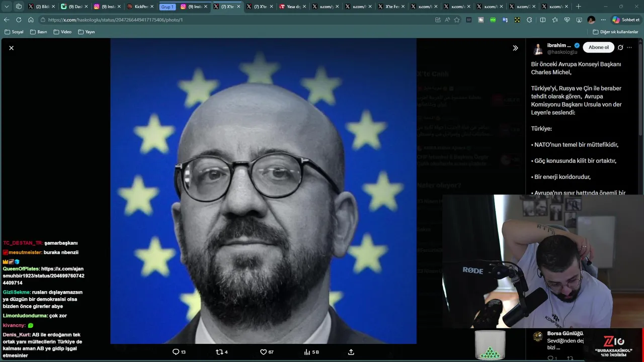Click the Borsa Günlüğü name
The width and height of the screenshot is (644, 362).
tap(565, 333)
